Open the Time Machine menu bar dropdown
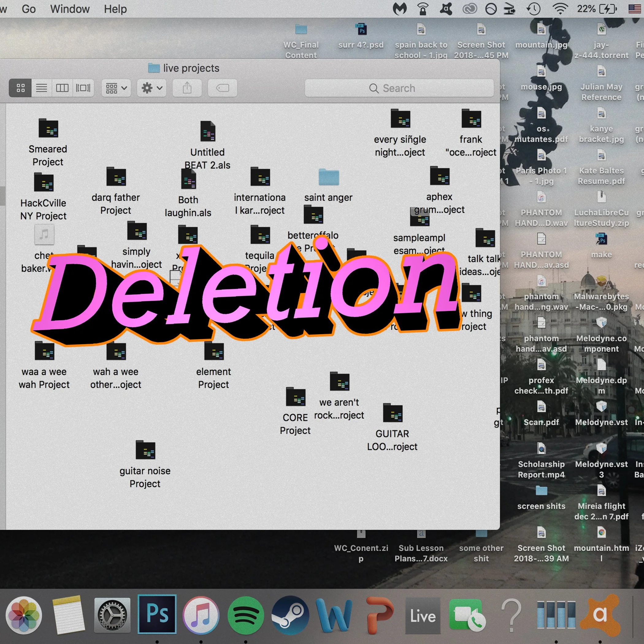Image resolution: width=644 pixels, height=644 pixels. click(533, 9)
